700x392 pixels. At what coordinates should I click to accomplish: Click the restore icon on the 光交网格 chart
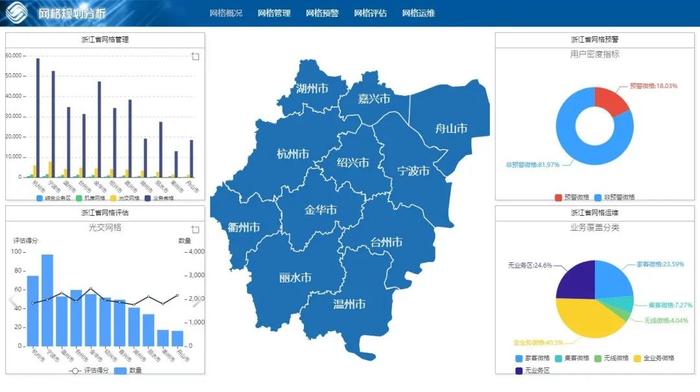pyautogui.click(x=195, y=229)
